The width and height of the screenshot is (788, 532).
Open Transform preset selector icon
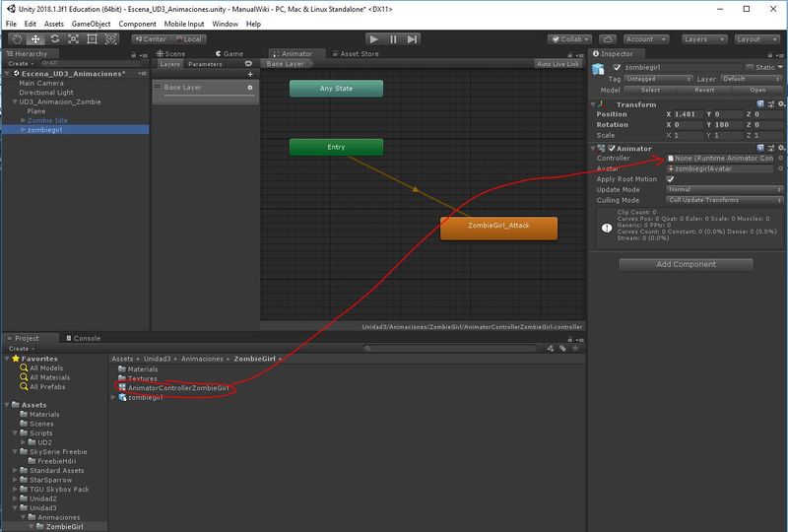[x=771, y=104]
